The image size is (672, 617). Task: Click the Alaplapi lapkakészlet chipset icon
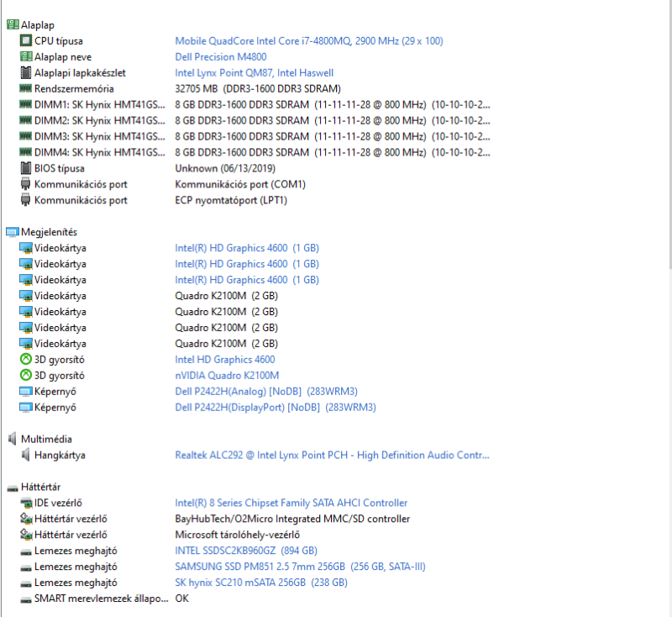pos(26,72)
